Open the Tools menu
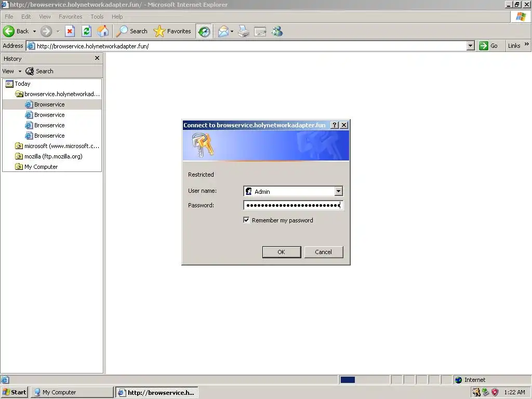 (97, 17)
